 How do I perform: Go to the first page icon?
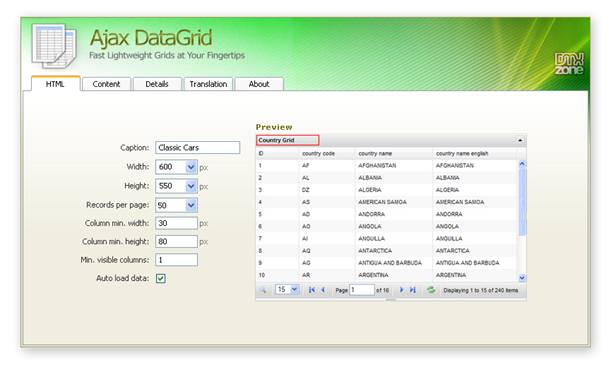point(311,290)
